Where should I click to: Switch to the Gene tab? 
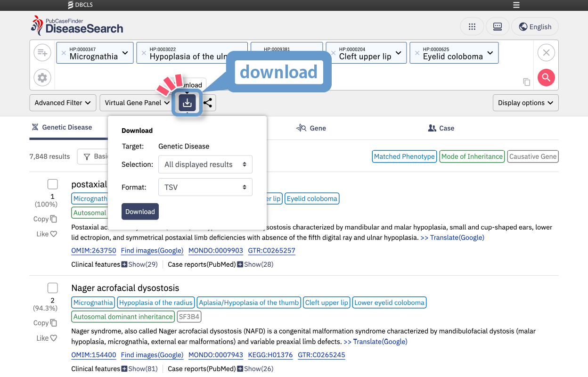pos(311,128)
